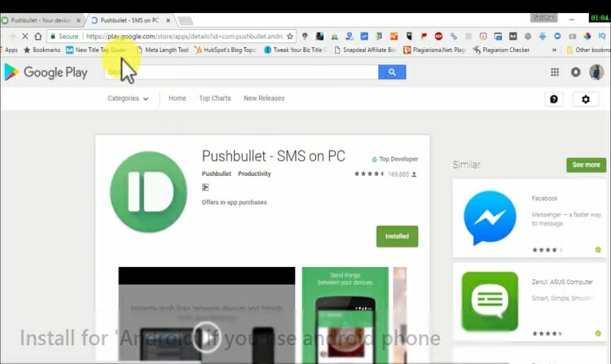
Task: Click See more for similar apps
Action: (586, 165)
